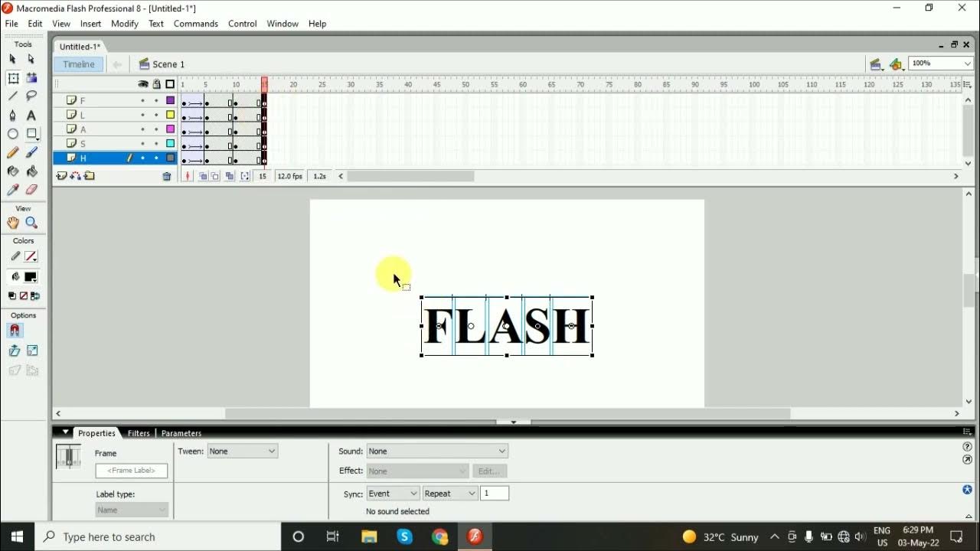
Task: Click the Delete Layer trash icon
Action: pos(167,177)
